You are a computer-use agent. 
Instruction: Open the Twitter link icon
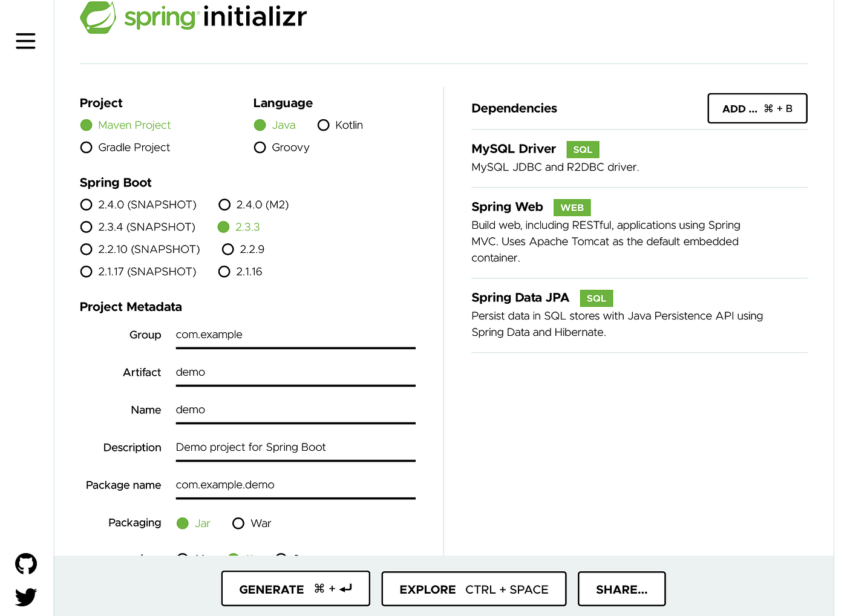coord(26,597)
